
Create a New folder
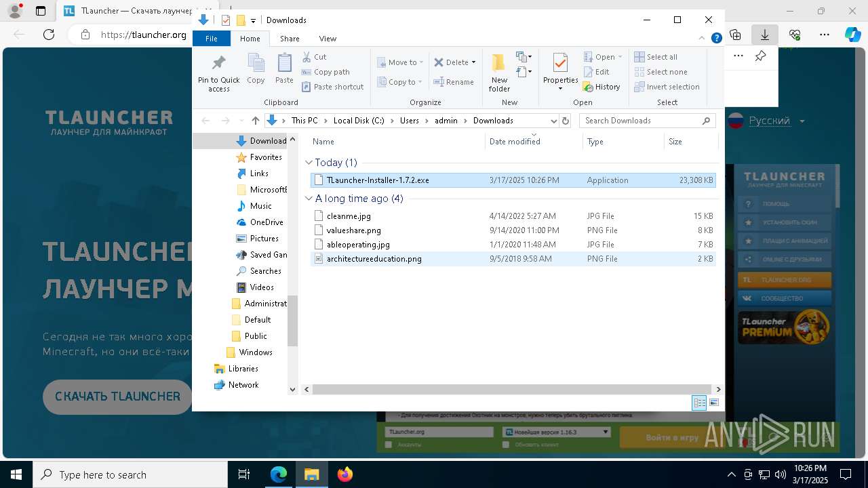point(499,73)
